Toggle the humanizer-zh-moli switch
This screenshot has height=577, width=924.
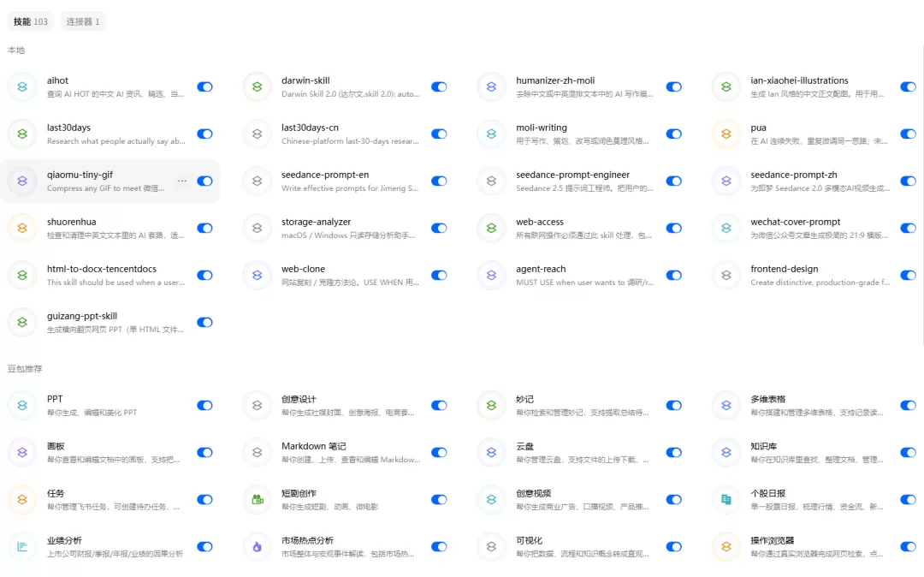point(673,86)
